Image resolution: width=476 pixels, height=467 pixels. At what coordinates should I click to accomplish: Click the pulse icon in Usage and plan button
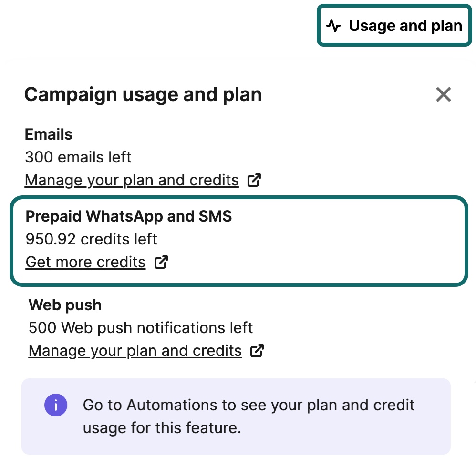pyautogui.click(x=334, y=25)
